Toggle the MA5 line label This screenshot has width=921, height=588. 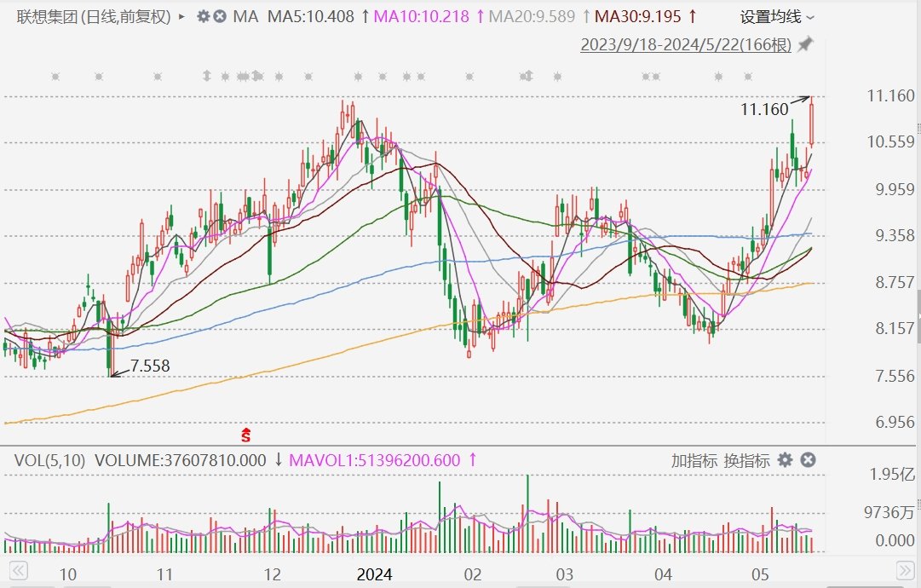click(310, 16)
